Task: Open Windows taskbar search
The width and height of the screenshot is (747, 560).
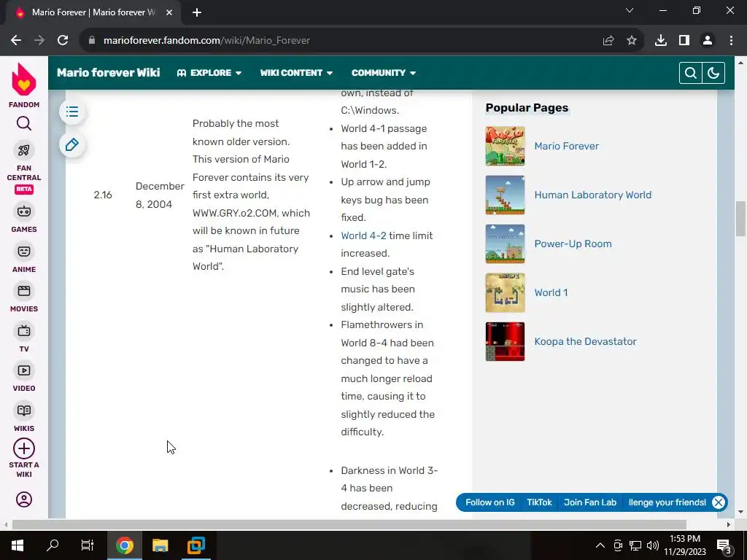Action: (53, 545)
